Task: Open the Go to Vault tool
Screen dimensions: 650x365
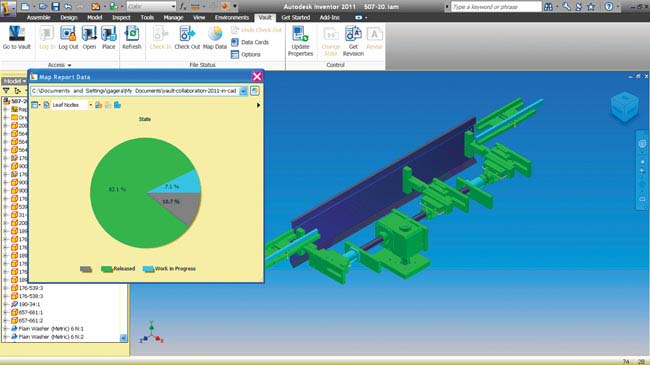Action: [17, 38]
